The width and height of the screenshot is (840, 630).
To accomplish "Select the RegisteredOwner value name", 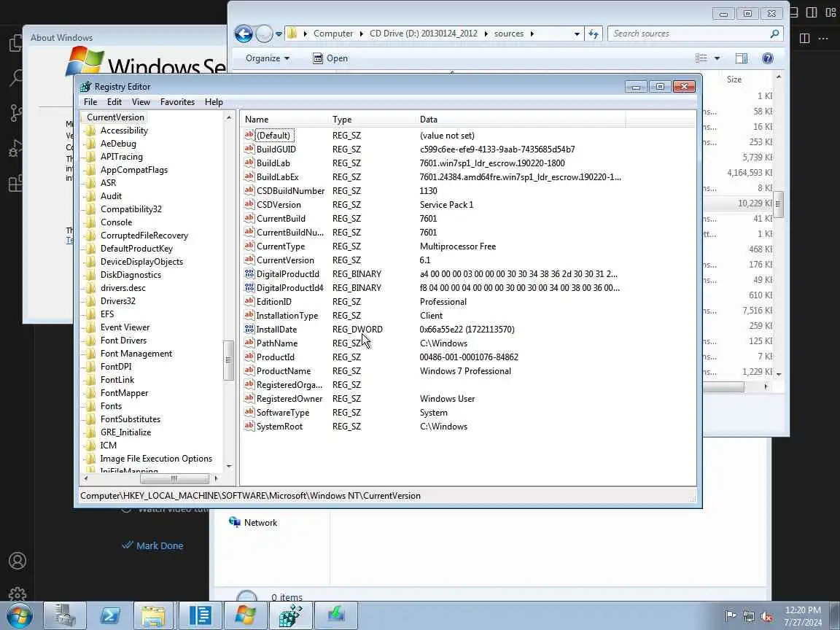I will (x=289, y=399).
